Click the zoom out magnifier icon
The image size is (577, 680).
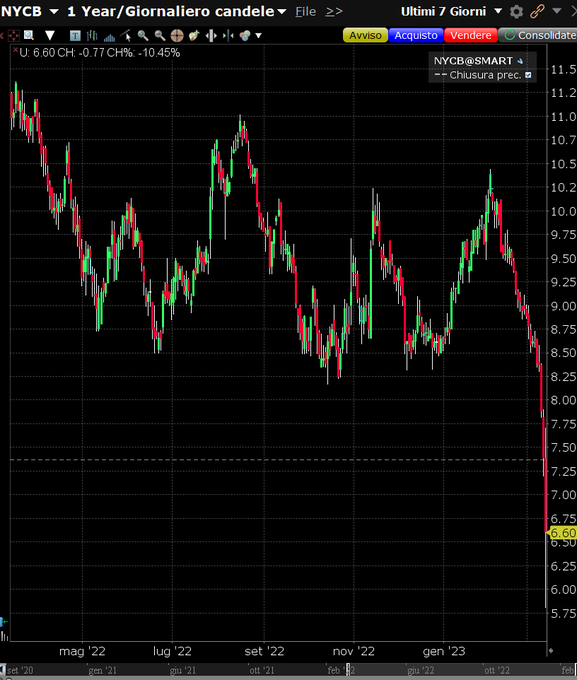click(160, 36)
